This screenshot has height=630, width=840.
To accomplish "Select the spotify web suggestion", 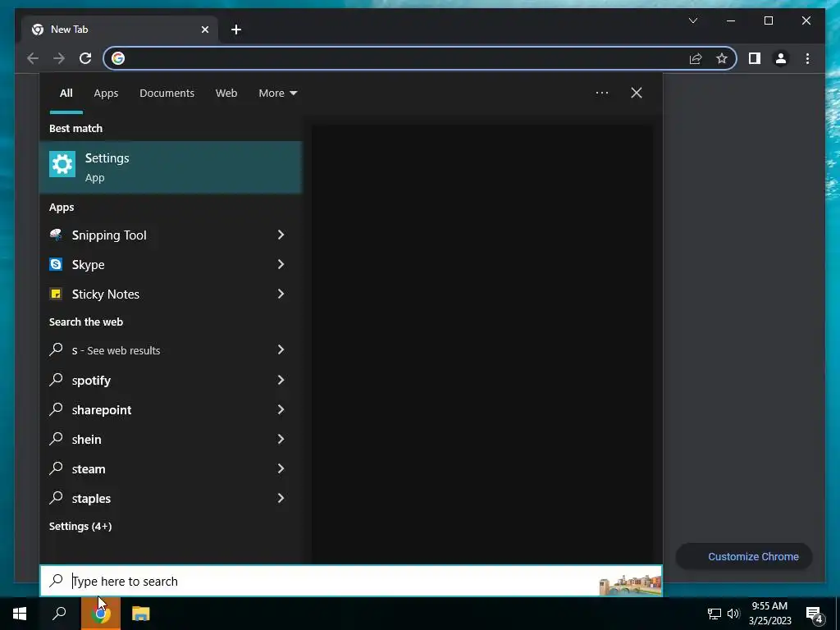I will pyautogui.click(x=171, y=381).
